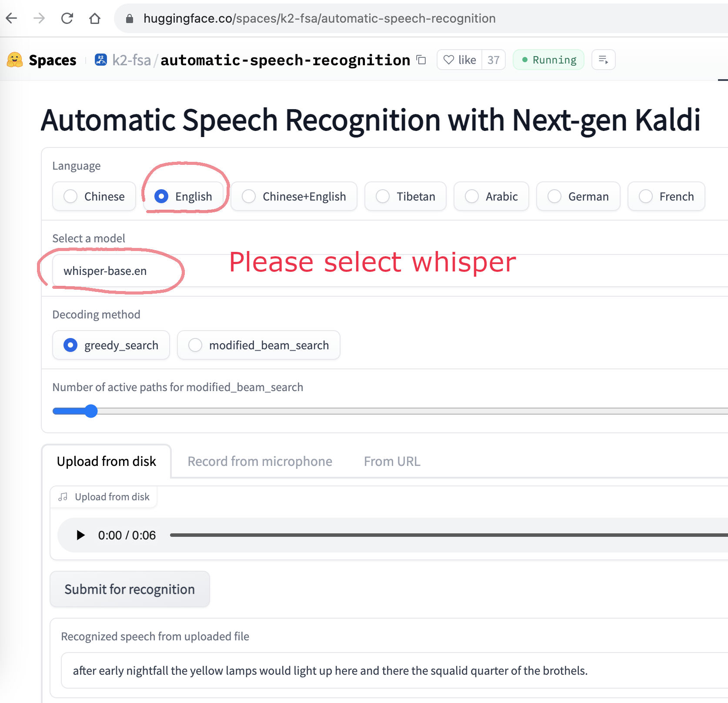Open automatic-speech-recognition space link
Image resolution: width=728 pixels, height=703 pixels.
[285, 60]
